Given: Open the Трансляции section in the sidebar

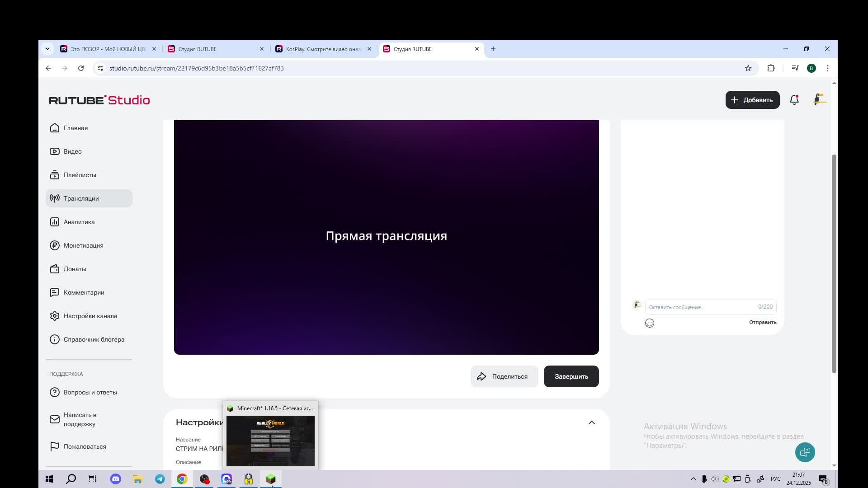Looking at the screenshot, I should [81, 198].
